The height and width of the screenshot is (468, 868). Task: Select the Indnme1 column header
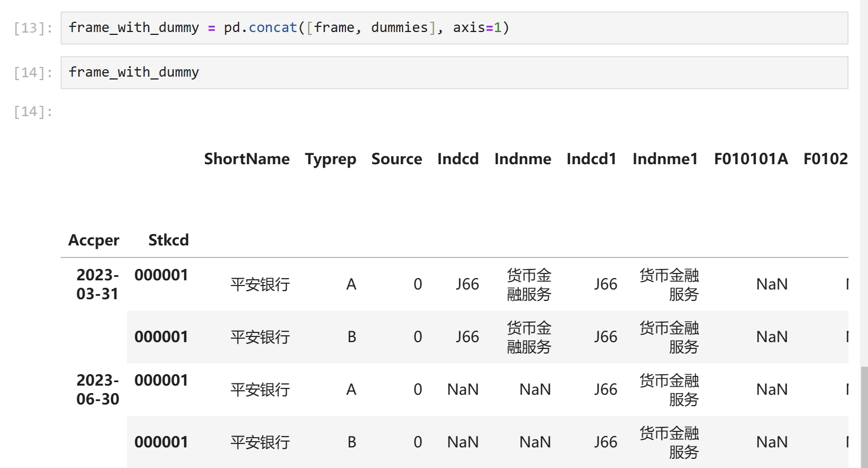(665, 159)
